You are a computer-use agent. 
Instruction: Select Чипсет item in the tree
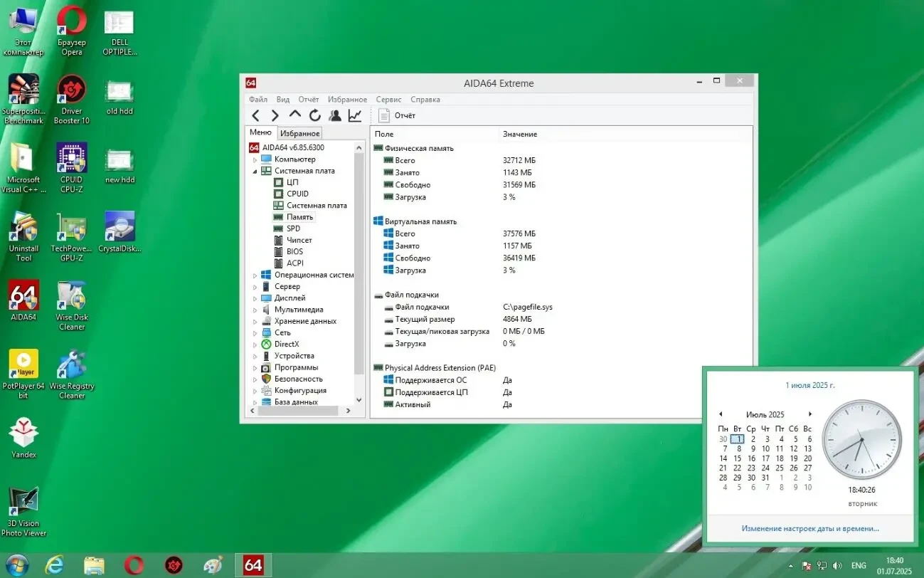tap(299, 240)
